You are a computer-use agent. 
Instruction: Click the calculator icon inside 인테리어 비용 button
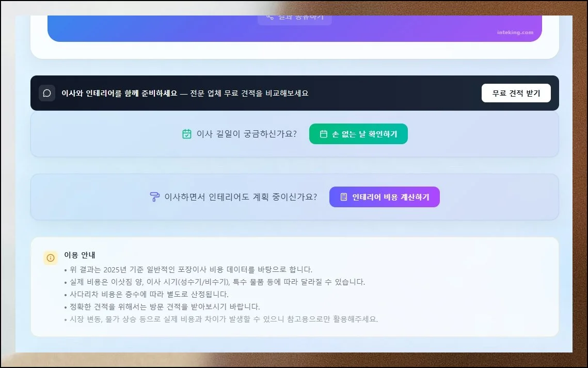(x=344, y=197)
